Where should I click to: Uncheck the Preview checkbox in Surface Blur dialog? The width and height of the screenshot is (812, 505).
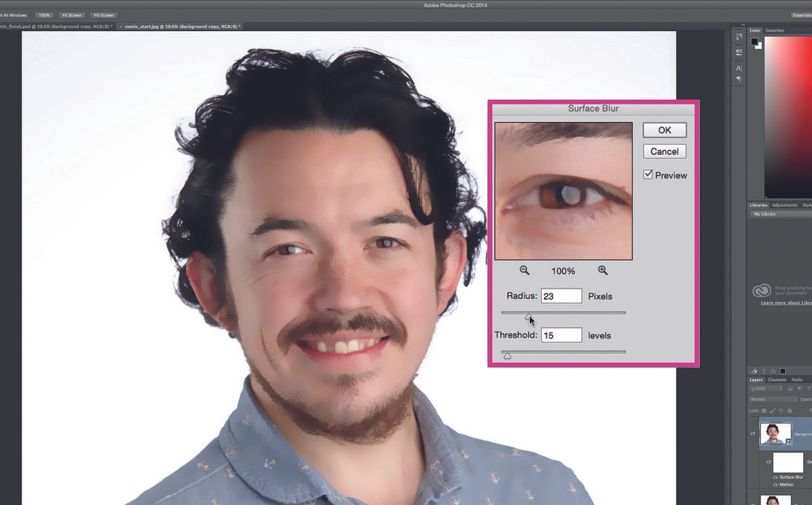(x=648, y=175)
